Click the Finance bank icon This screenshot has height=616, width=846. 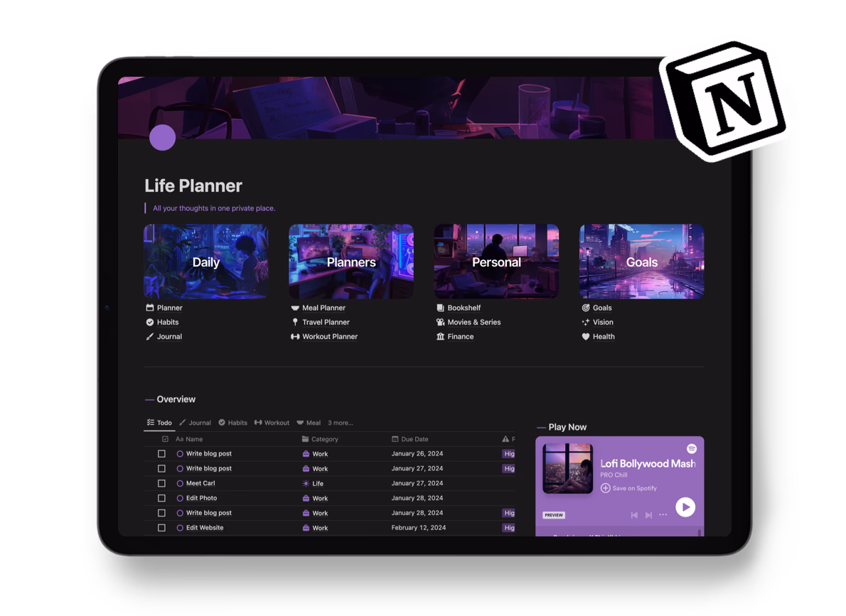(440, 336)
